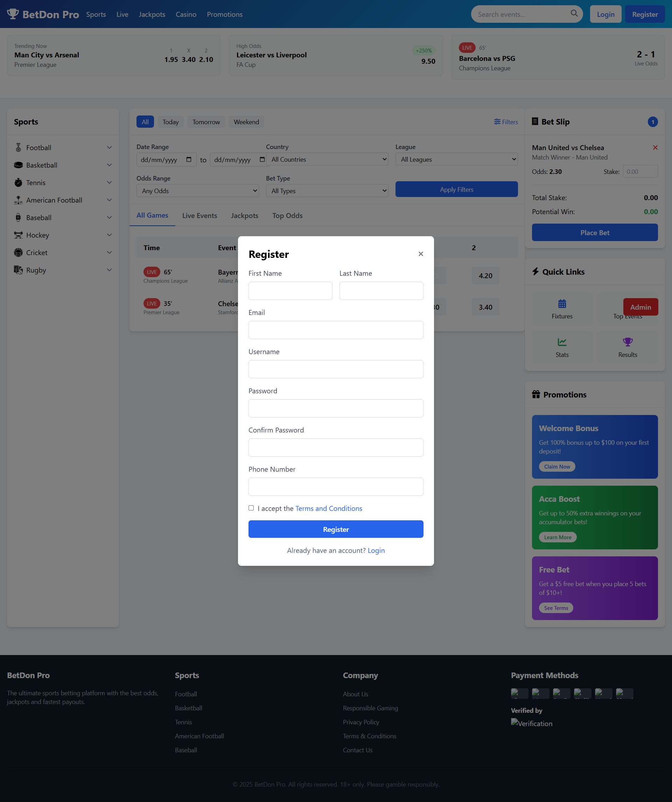
Task: Click the Bet Slip icon in the sidebar
Action: 535,121
